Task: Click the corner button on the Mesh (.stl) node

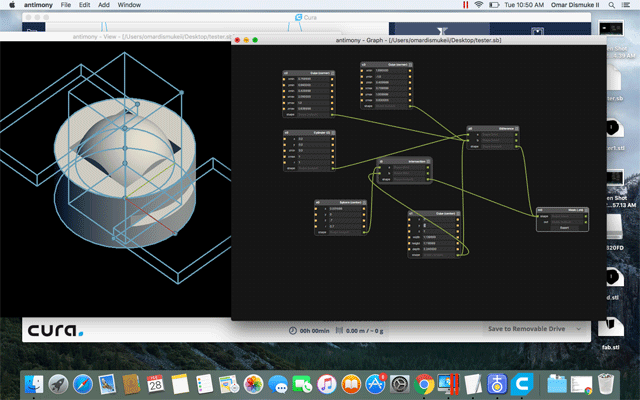Action: coord(586,210)
